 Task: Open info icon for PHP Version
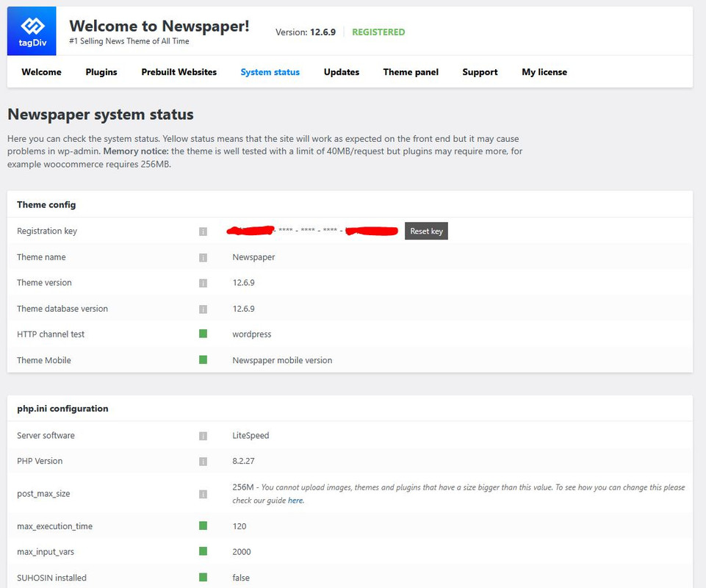tap(203, 462)
